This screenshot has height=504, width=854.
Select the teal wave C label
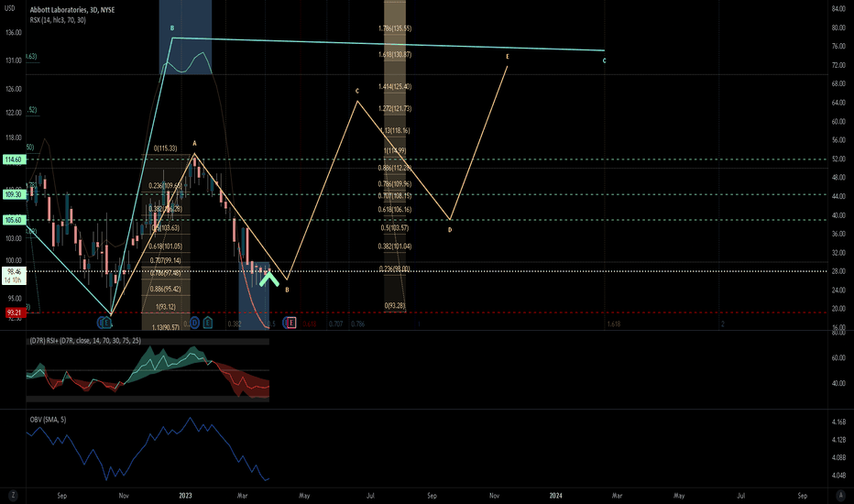(x=604, y=61)
